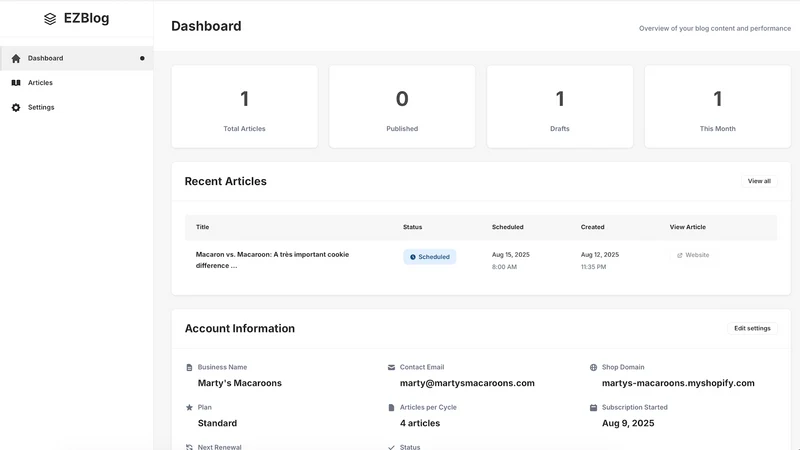Open the Dashboard menu item
The height and width of the screenshot is (450, 800).
point(77,58)
